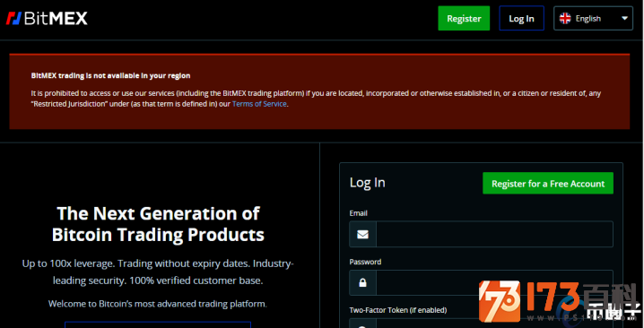Click the 'Log In' form heading

click(367, 183)
